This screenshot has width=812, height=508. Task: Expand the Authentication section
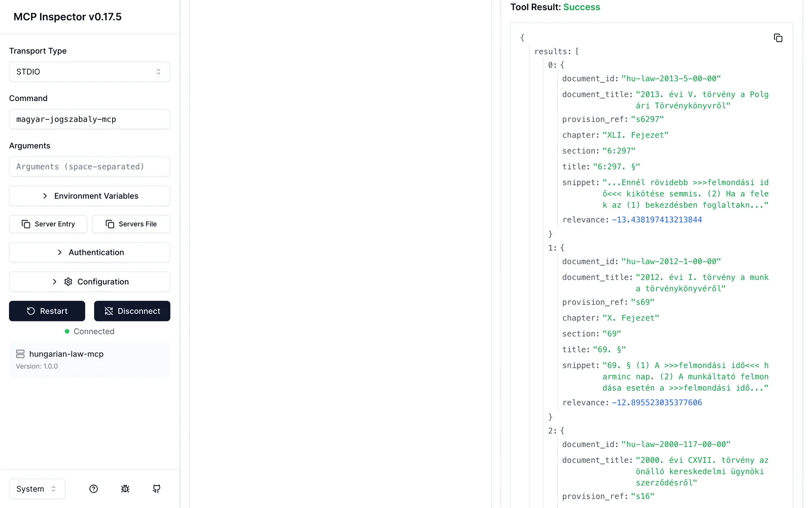(89, 252)
